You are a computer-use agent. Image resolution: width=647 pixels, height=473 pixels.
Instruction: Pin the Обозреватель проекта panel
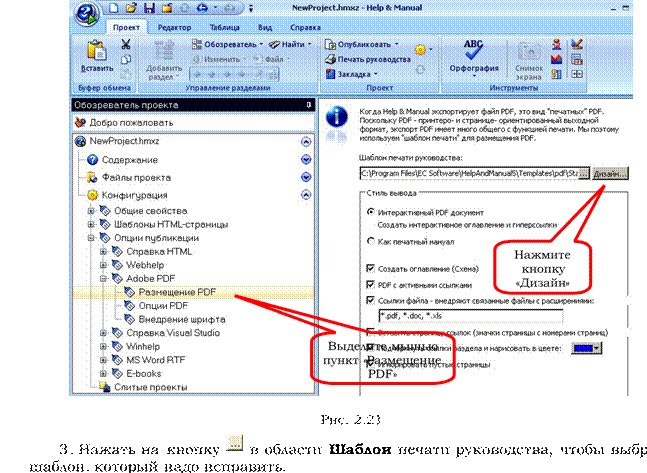309,105
